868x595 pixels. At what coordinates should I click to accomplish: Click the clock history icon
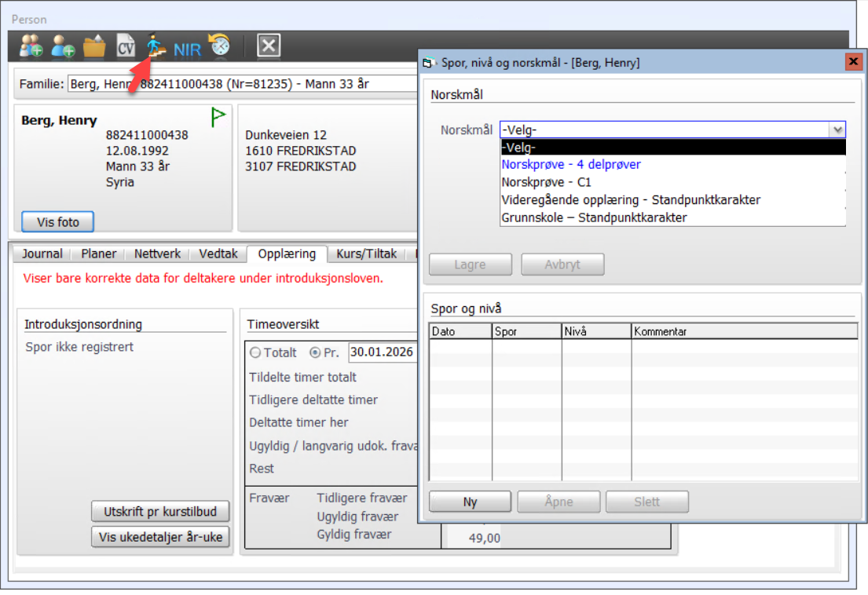219,46
